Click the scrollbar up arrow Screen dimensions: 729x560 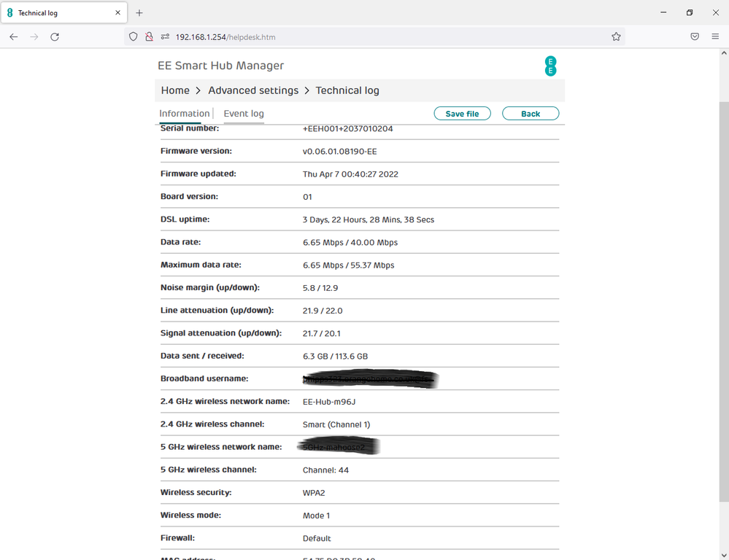pyautogui.click(x=724, y=53)
